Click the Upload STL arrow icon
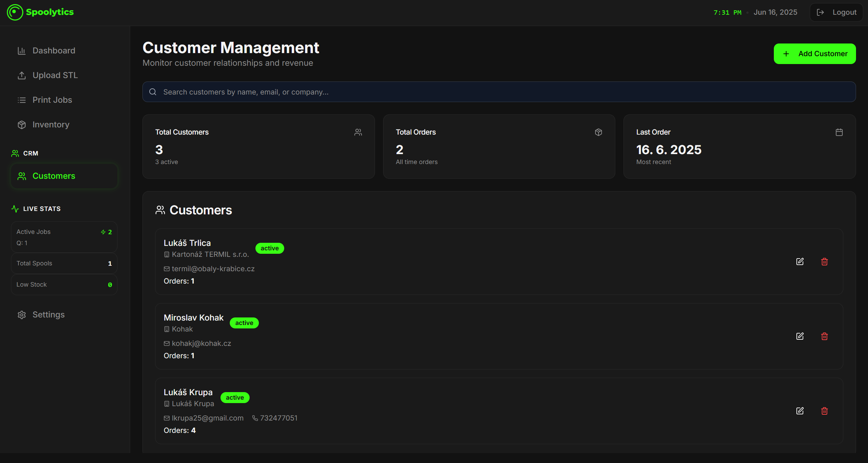The image size is (868, 463). (x=22, y=75)
